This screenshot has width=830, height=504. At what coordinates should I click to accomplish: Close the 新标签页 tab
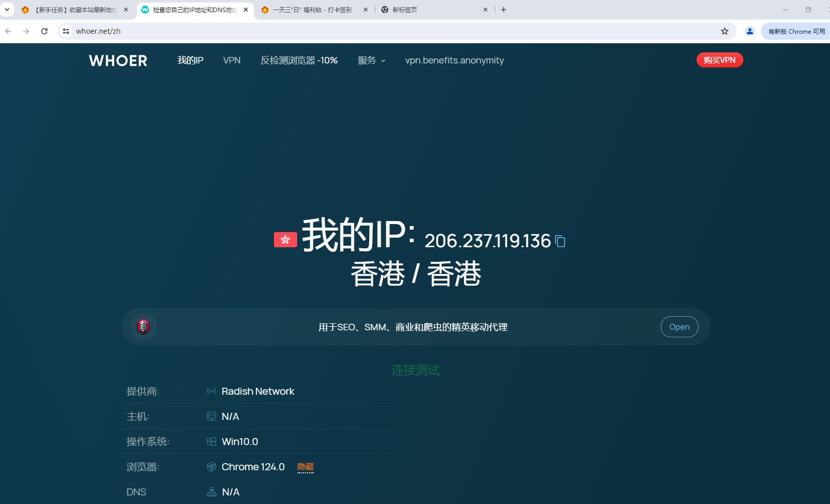click(486, 10)
